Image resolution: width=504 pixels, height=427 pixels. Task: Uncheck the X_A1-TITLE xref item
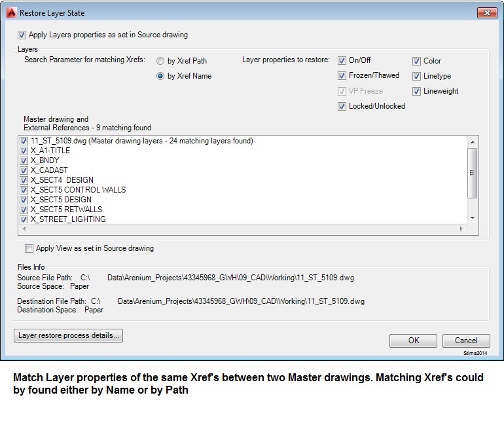coord(24,151)
